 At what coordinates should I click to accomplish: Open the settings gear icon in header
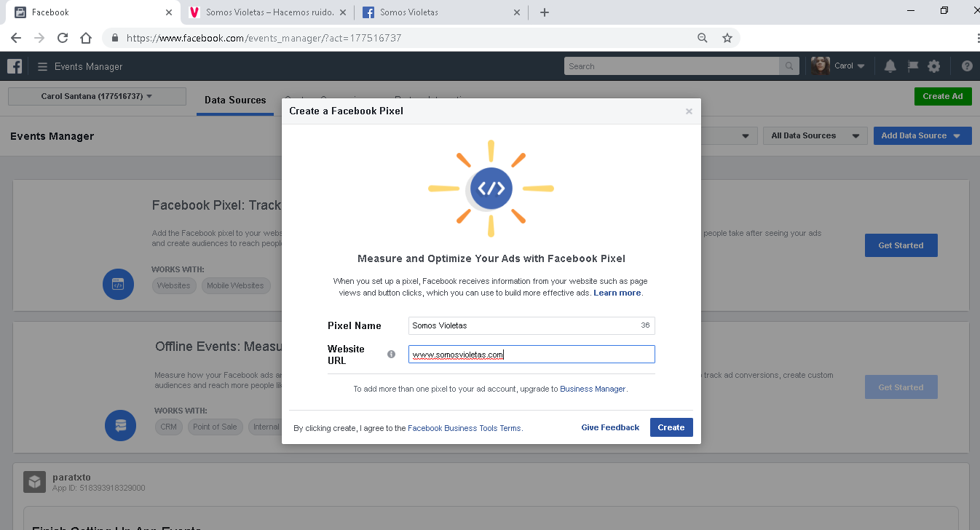point(934,66)
